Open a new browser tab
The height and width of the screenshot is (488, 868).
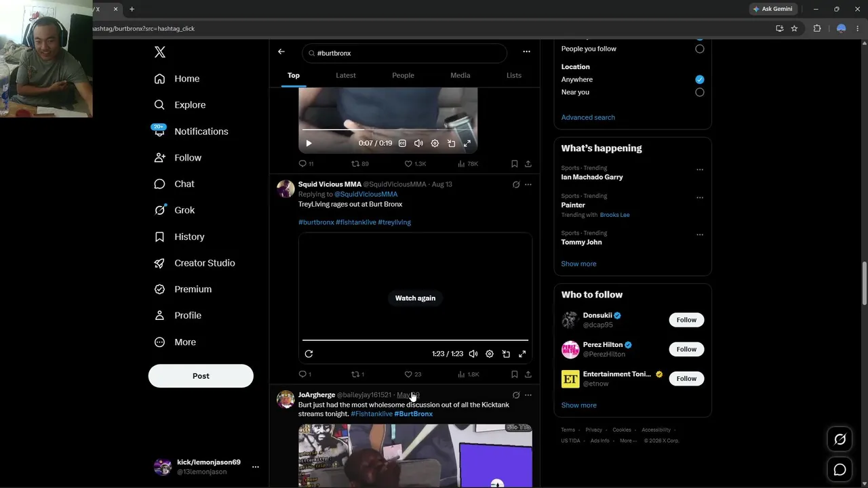tap(132, 9)
